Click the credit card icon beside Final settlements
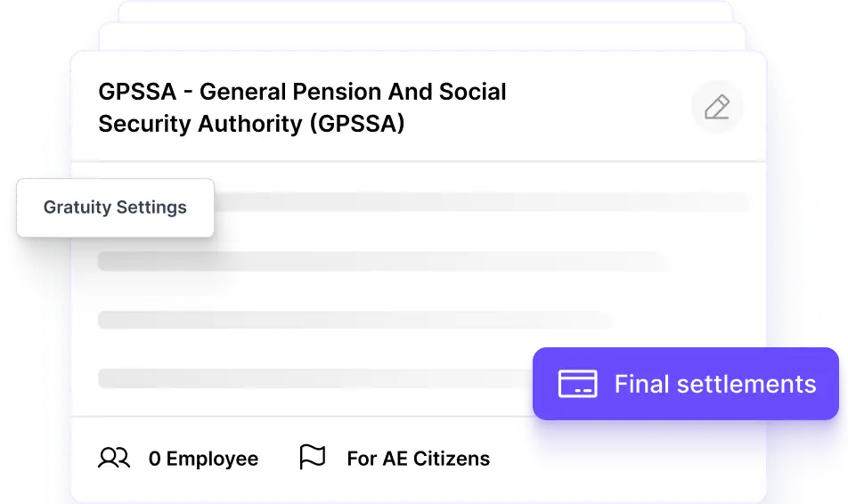The width and height of the screenshot is (848, 504). 577,384
